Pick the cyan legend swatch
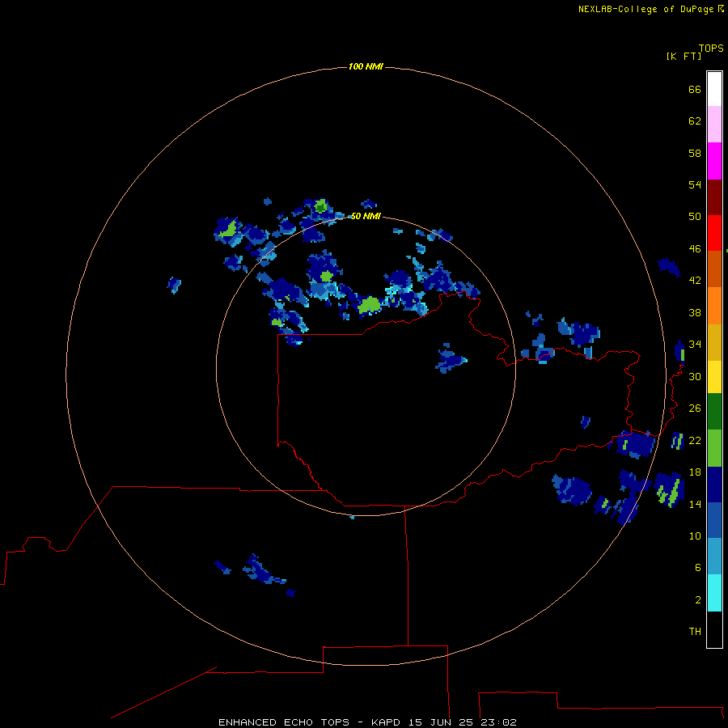The image size is (728, 728). coord(714,593)
